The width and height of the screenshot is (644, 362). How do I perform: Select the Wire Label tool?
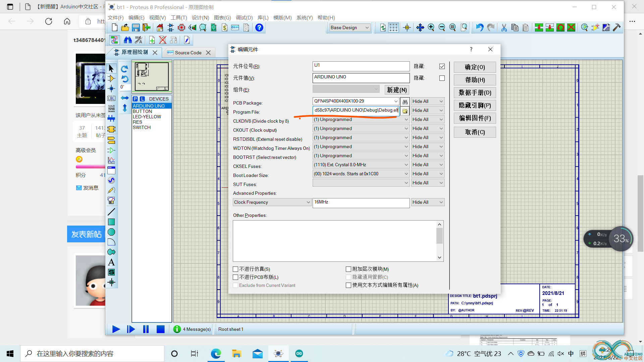(x=111, y=98)
